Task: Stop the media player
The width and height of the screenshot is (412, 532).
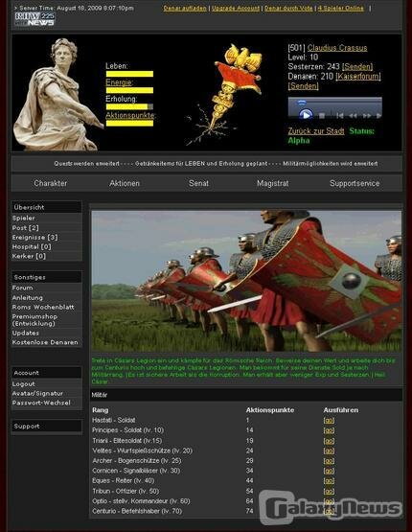Action: 322,116
